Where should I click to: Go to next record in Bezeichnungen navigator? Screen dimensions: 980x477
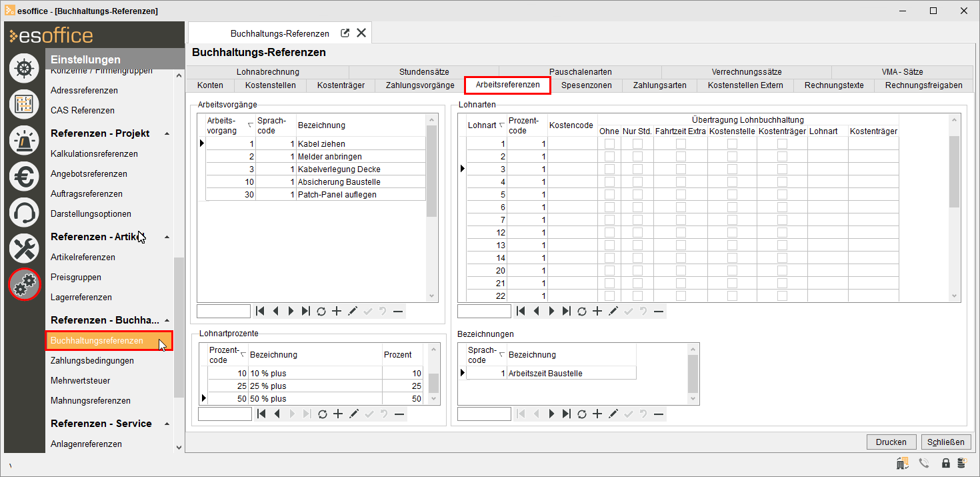(x=551, y=414)
